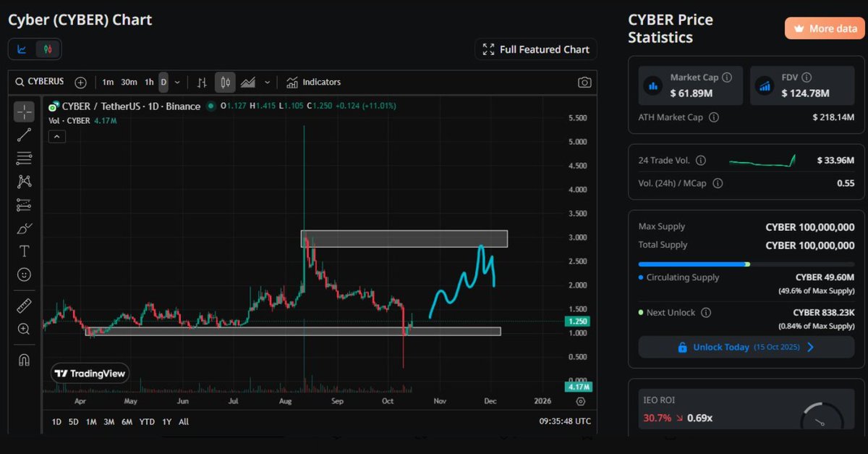Select the 1h timeframe
The width and height of the screenshot is (868, 454).
click(149, 83)
